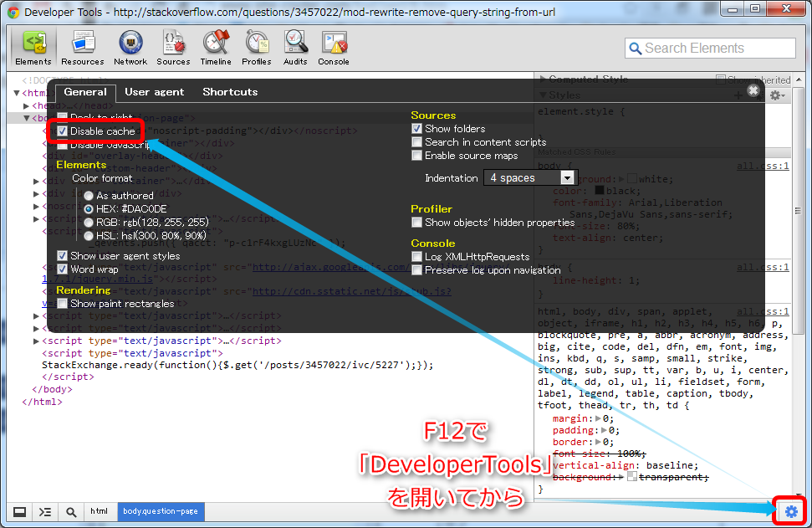Click the Chrome icon in title bar
Image resolution: width=812 pixels, height=528 pixels.
click(x=13, y=12)
